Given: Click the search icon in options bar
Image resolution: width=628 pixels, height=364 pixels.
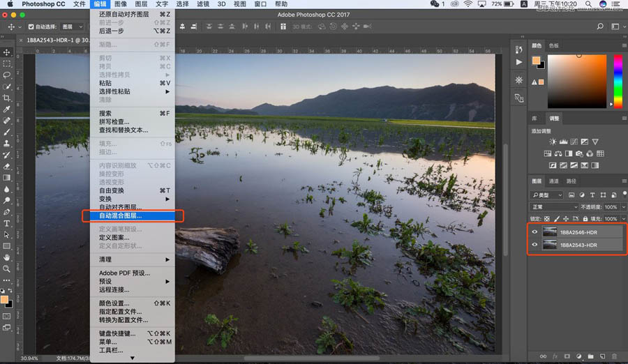Looking at the screenshot, I should [x=600, y=26].
